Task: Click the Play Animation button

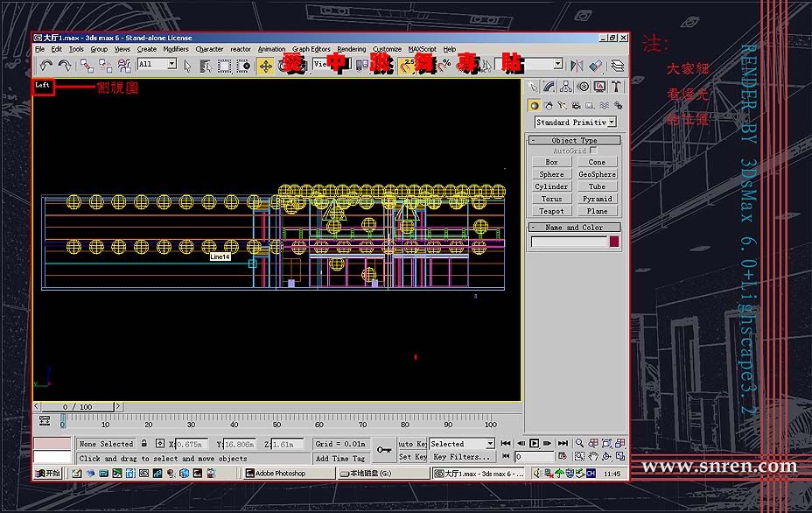Action: (x=535, y=444)
